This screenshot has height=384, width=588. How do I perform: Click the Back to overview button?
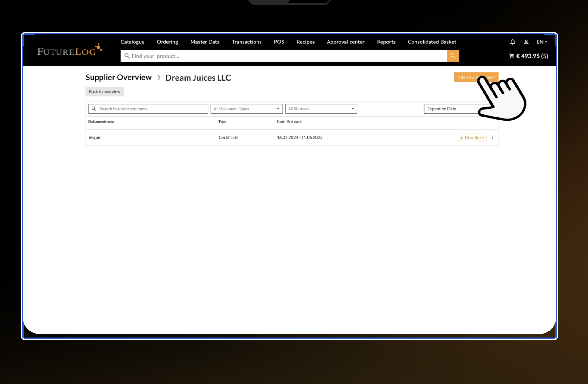[105, 91]
